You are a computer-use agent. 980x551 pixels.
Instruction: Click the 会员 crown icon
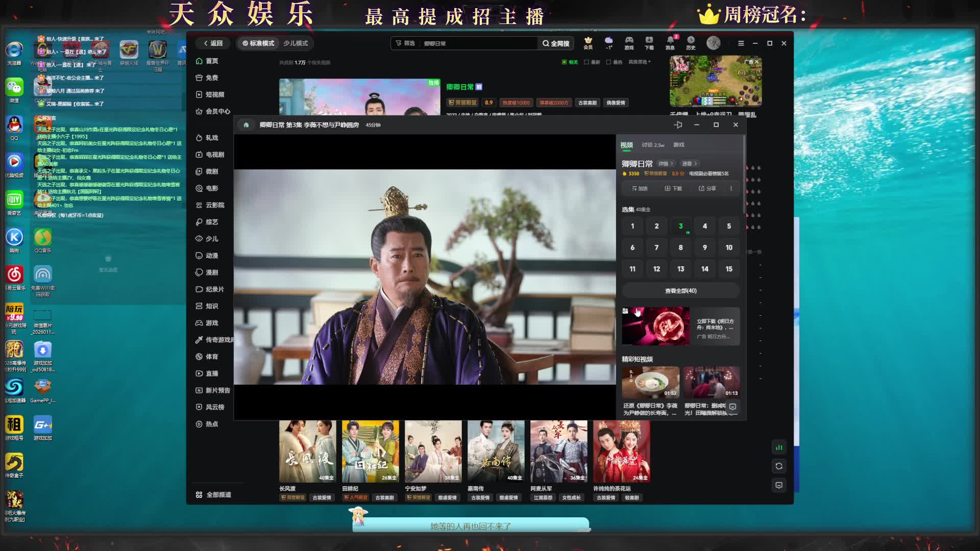click(588, 41)
